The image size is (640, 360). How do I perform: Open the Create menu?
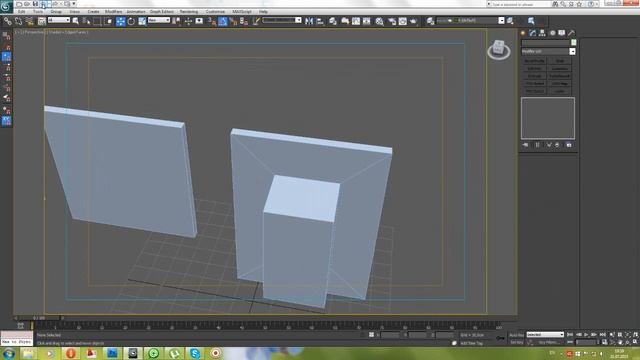pos(93,12)
